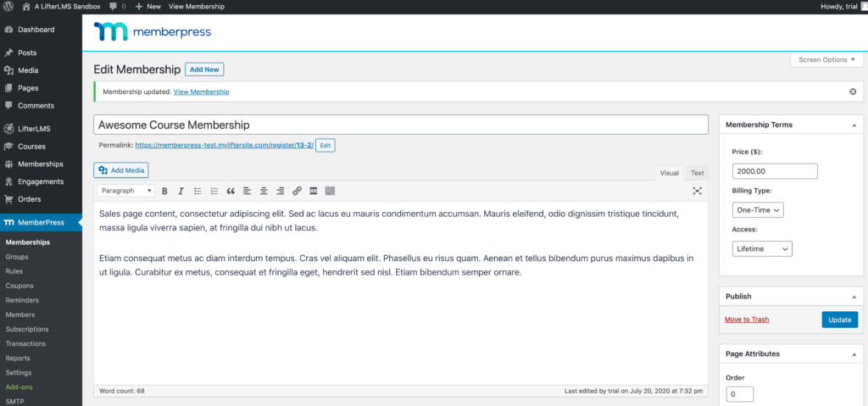Open View Membership link in notice
868x406 pixels.
pyautogui.click(x=202, y=92)
